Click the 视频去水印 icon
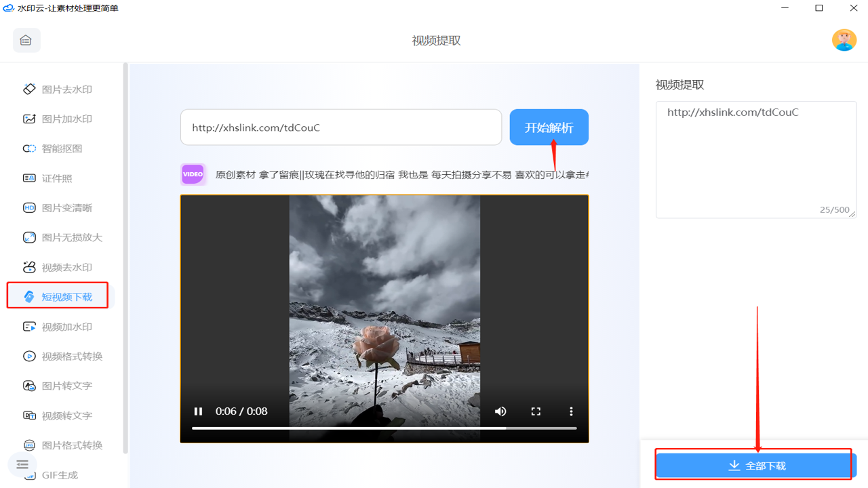Image resolution: width=868 pixels, height=488 pixels. pos(29,267)
